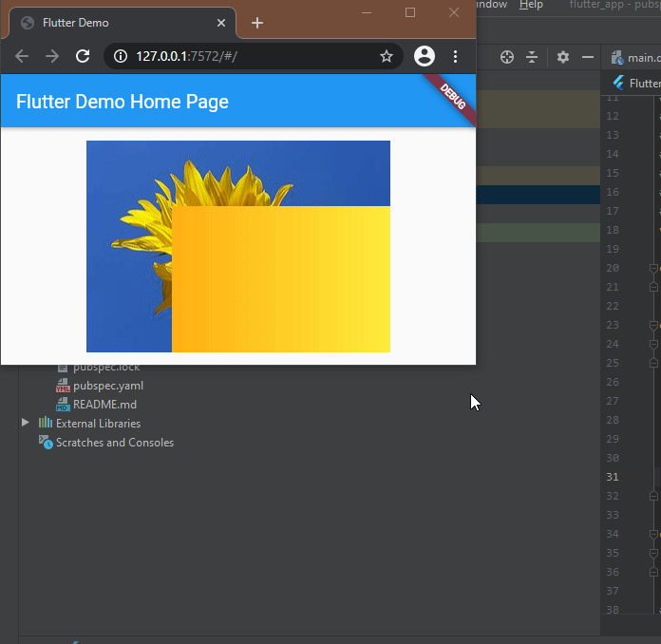Toggle code fold marker at line 21

pos(653,287)
